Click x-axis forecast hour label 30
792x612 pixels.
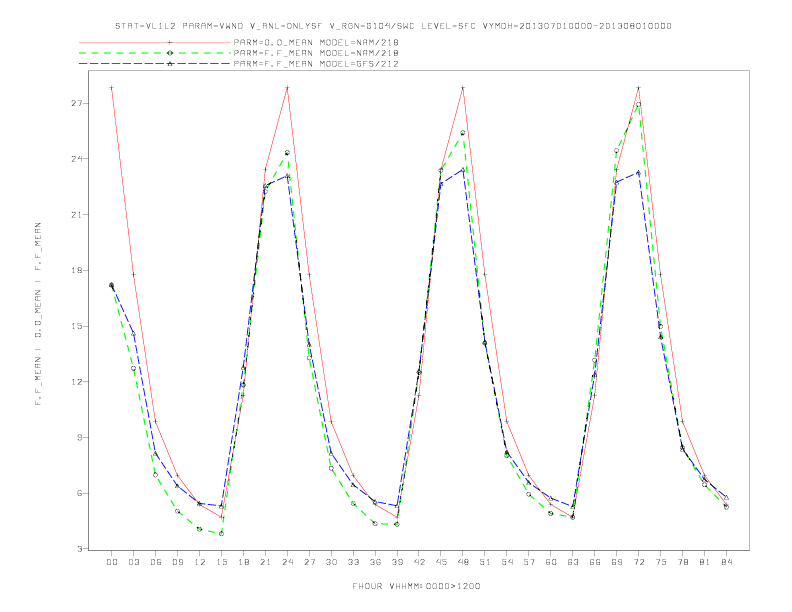pyautogui.click(x=331, y=562)
